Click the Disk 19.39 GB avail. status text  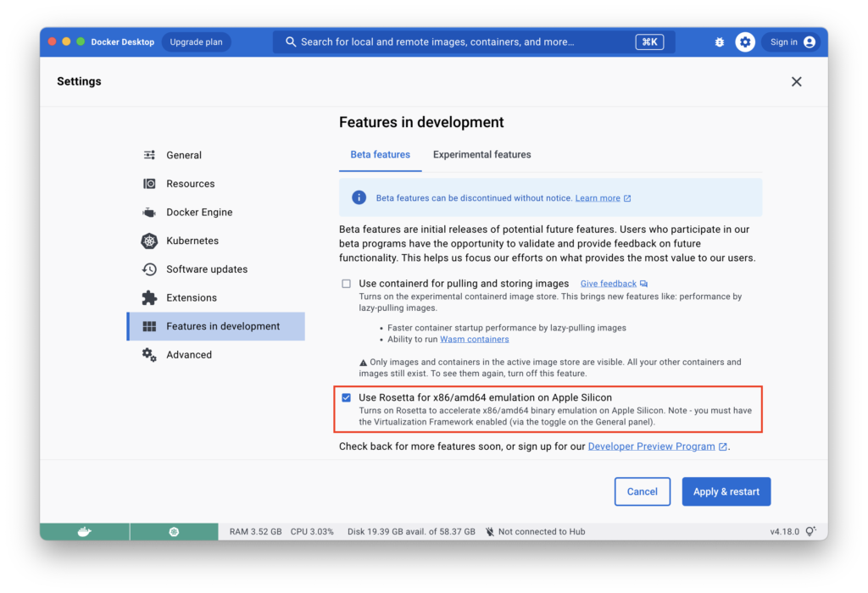411,532
